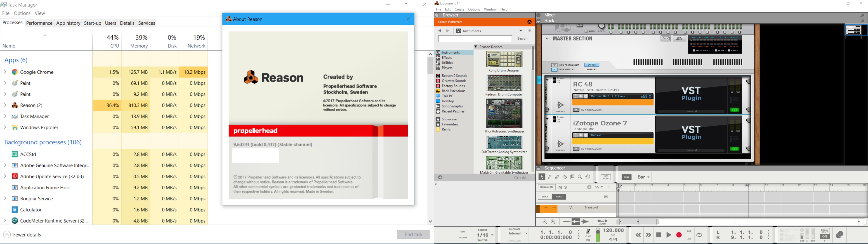Viewport: 868px width, 244px height.
Task: Select the Eraser tool in Sequencer
Action: pos(557,177)
